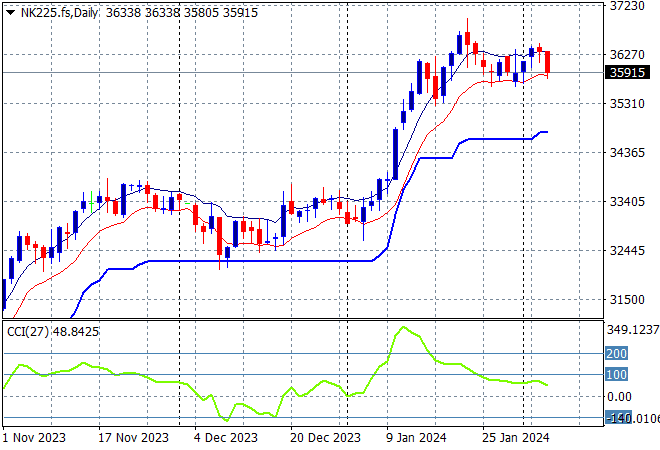Select the last red candlestick on the chart

(x=548, y=62)
